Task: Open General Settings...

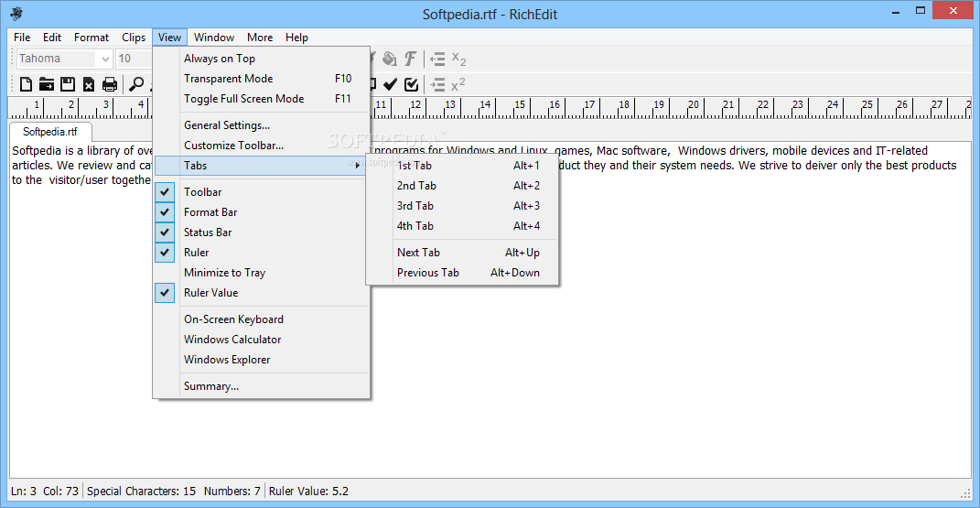Action: coord(262,125)
